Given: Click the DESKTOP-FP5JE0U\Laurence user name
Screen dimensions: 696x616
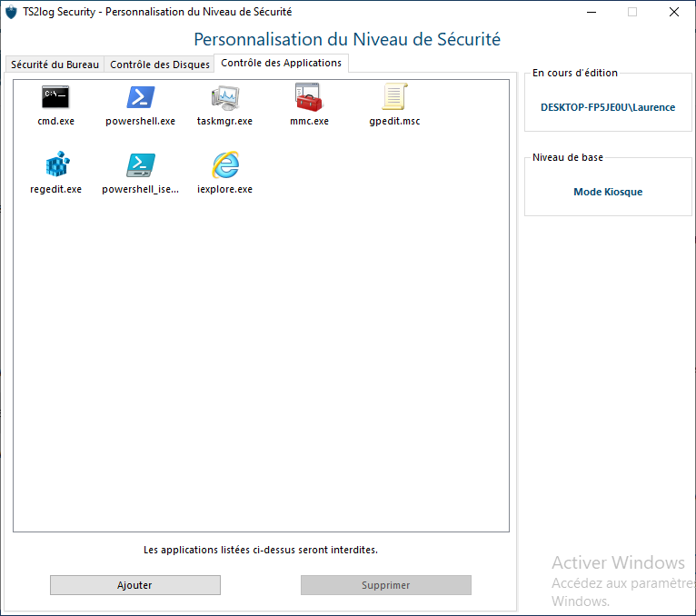Looking at the screenshot, I should click(x=608, y=107).
